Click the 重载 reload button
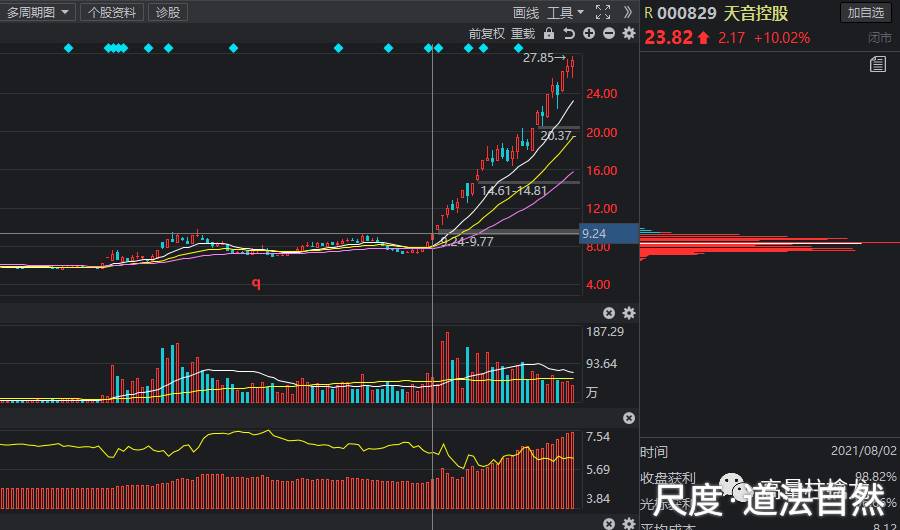This screenshot has width=900, height=530. pyautogui.click(x=523, y=33)
